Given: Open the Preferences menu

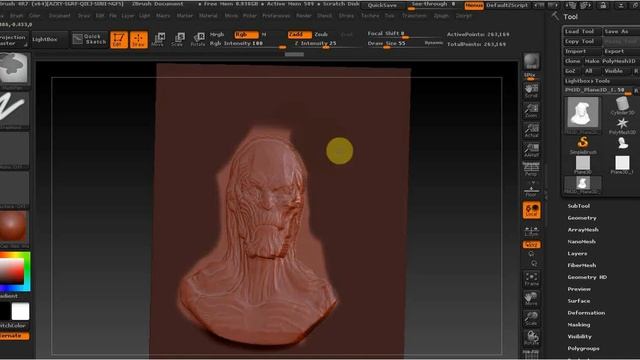Looking at the screenshot, I should 276,16.
